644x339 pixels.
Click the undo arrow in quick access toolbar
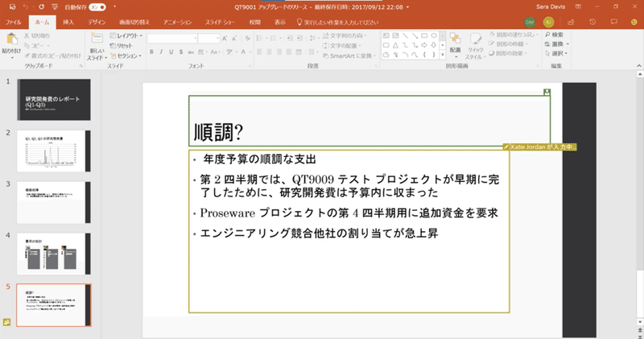coord(26,7)
